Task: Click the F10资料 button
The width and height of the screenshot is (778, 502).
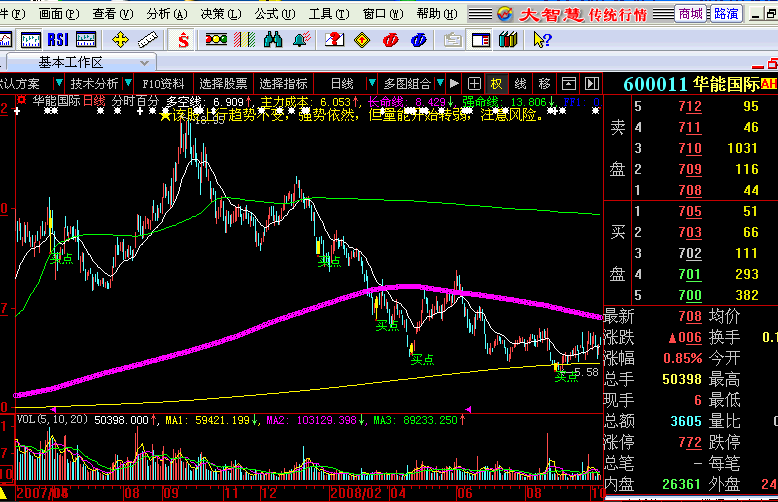Action: pos(163,83)
